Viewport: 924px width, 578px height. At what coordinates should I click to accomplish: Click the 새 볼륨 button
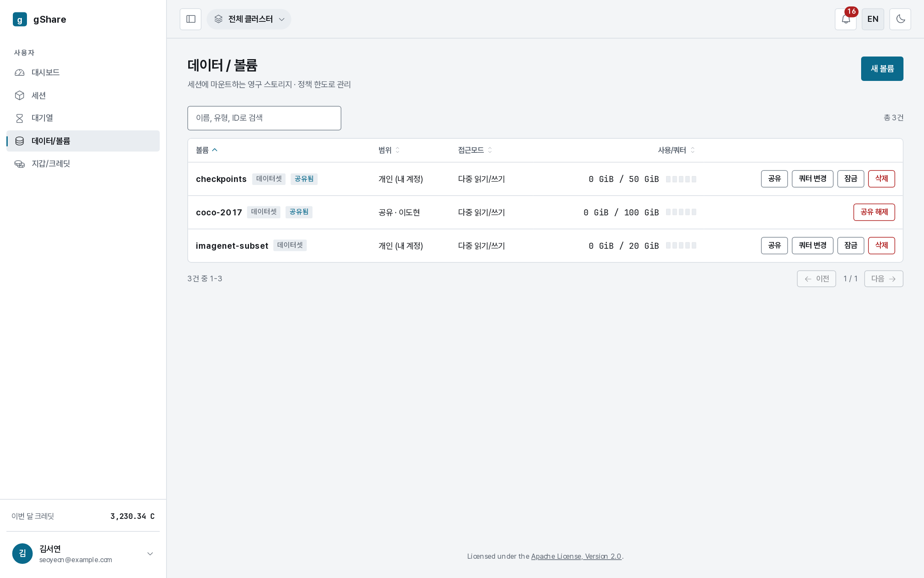click(882, 69)
